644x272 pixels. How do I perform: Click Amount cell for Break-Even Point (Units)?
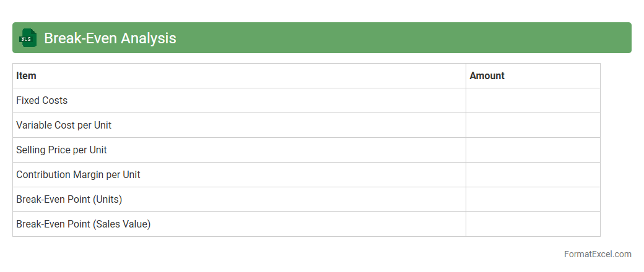coord(533,200)
